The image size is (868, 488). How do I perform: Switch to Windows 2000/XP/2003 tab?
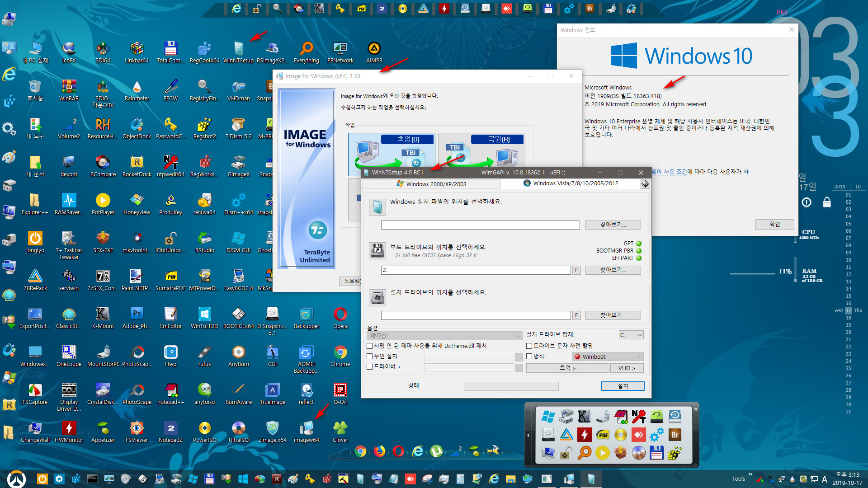tap(431, 184)
